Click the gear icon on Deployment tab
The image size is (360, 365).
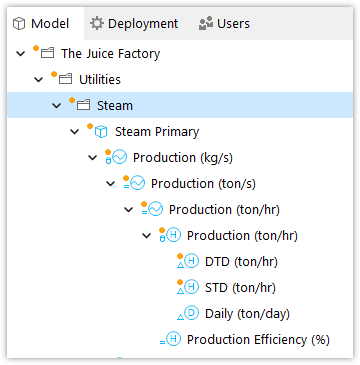tap(97, 24)
